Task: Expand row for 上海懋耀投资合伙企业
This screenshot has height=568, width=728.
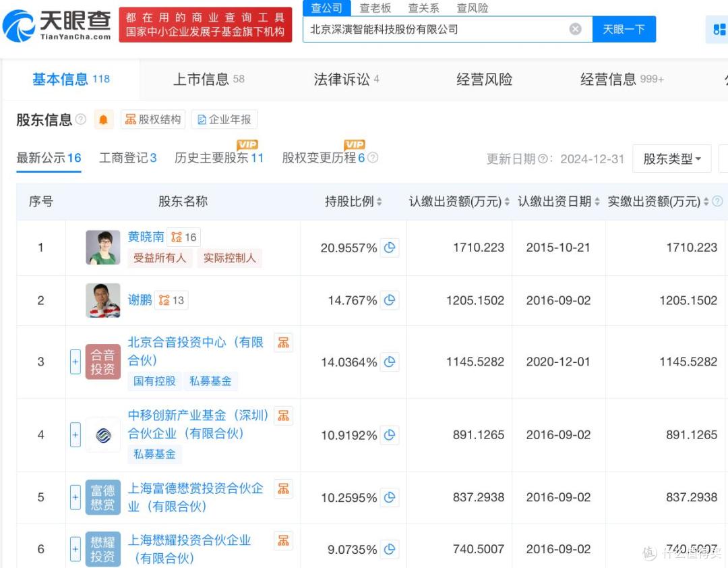Action: [75, 549]
